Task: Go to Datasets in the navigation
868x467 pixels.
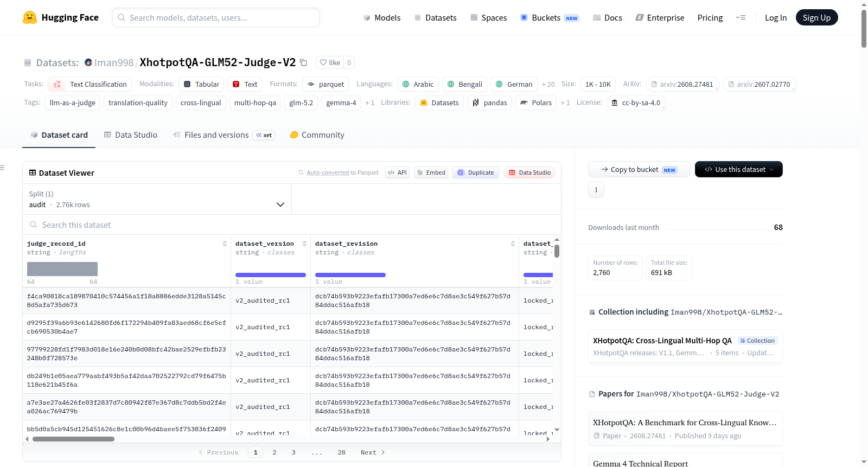Action: (436, 17)
